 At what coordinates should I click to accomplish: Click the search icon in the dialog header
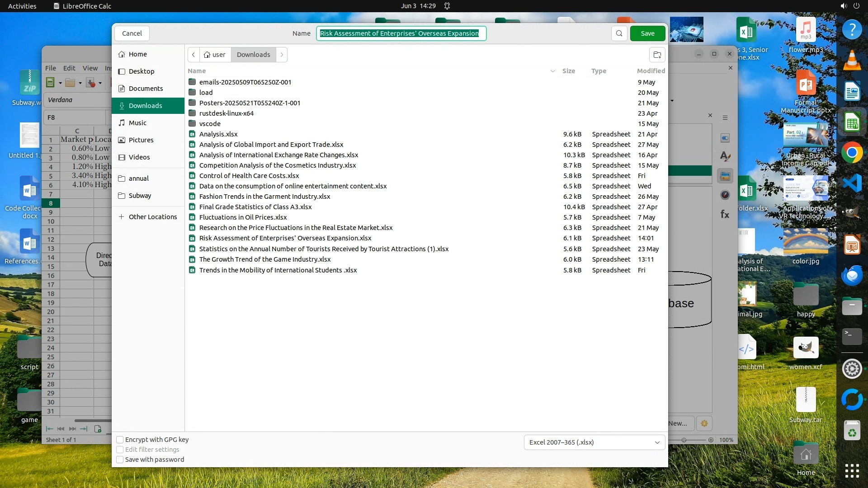[619, 33]
